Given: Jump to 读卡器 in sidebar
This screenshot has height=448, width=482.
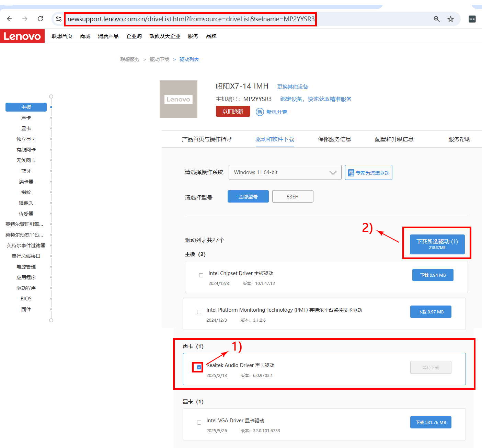Looking at the screenshot, I should [26, 182].
